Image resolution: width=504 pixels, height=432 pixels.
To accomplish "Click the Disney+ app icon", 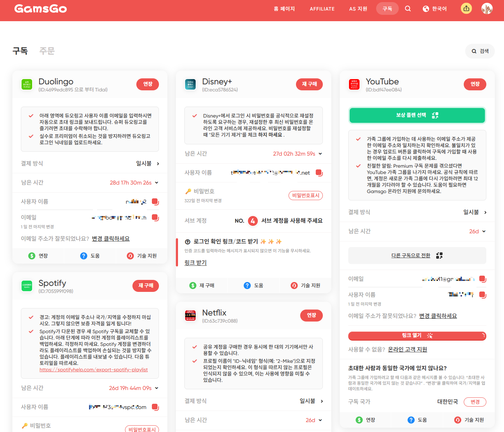I will (x=190, y=84).
